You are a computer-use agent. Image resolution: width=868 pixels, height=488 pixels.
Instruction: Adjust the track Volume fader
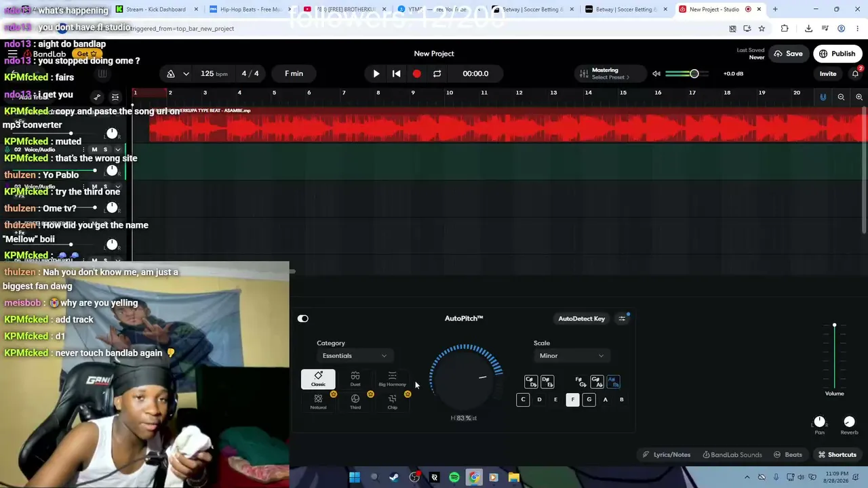[835, 356]
